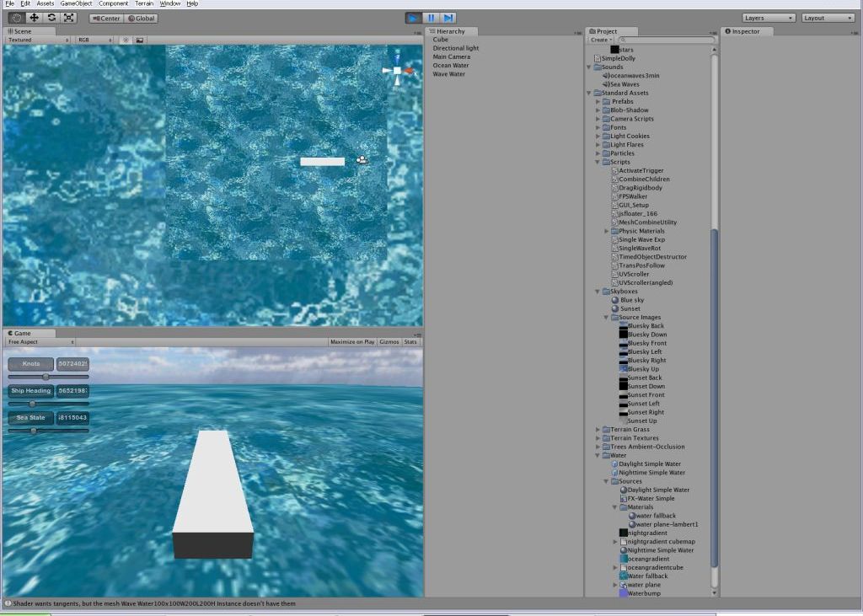Click the Gizmos button
Viewport: 863px width, 616px height.
click(389, 342)
